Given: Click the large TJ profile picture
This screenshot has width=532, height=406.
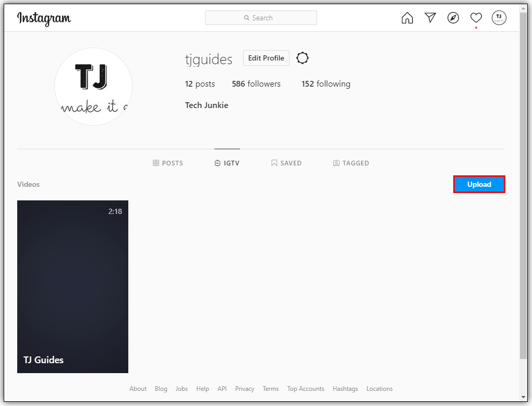Looking at the screenshot, I should click(x=93, y=87).
